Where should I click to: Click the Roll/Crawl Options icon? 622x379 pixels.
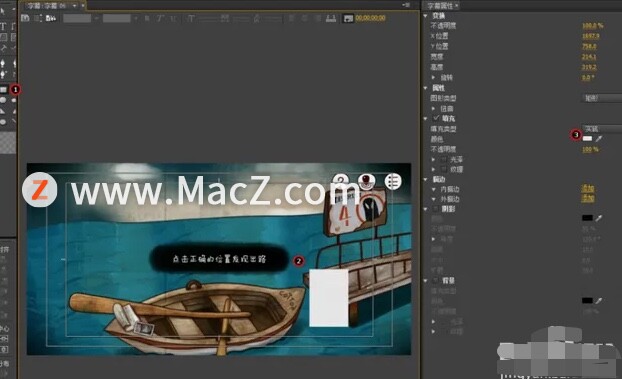[x=38, y=18]
